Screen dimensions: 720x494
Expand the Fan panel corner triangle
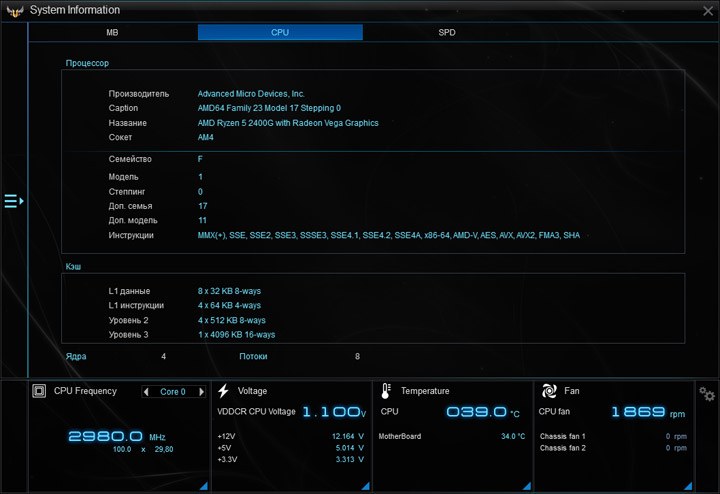coord(688,486)
